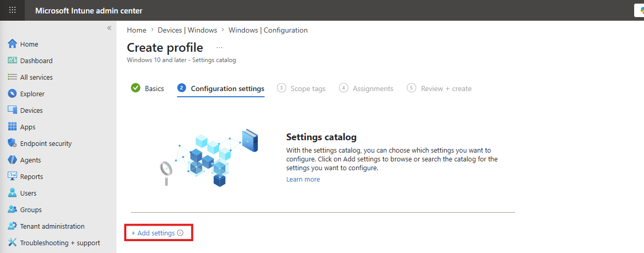This screenshot has height=253, width=644.
Task: Select the Explorer sidebar icon
Action: click(x=12, y=94)
